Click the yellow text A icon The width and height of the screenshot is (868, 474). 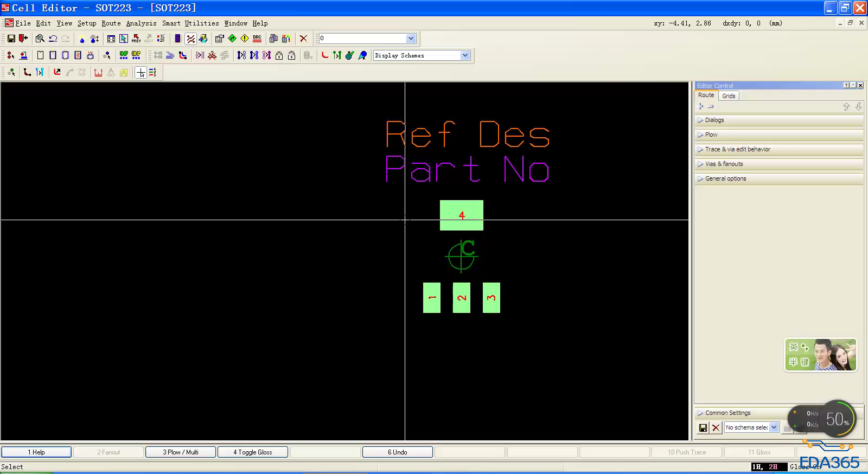(x=124, y=72)
